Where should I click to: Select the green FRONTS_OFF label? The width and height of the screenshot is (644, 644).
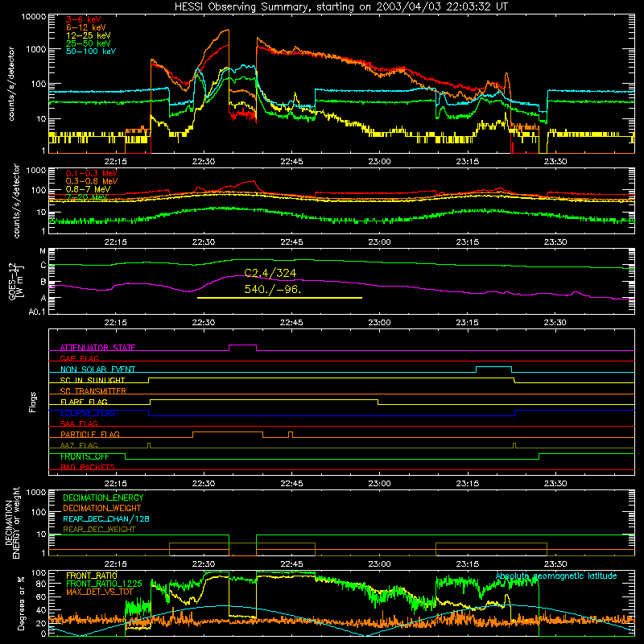pyautogui.click(x=85, y=456)
